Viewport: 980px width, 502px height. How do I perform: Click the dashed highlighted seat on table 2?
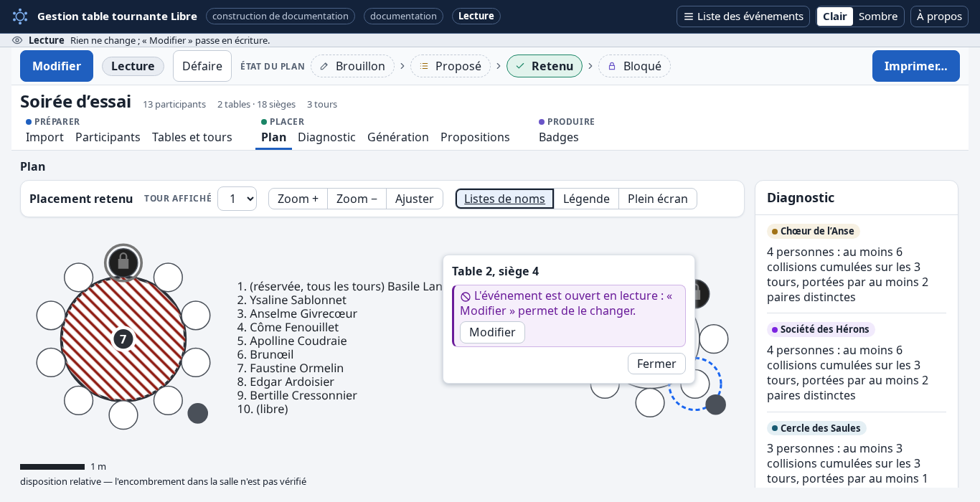coord(695,384)
